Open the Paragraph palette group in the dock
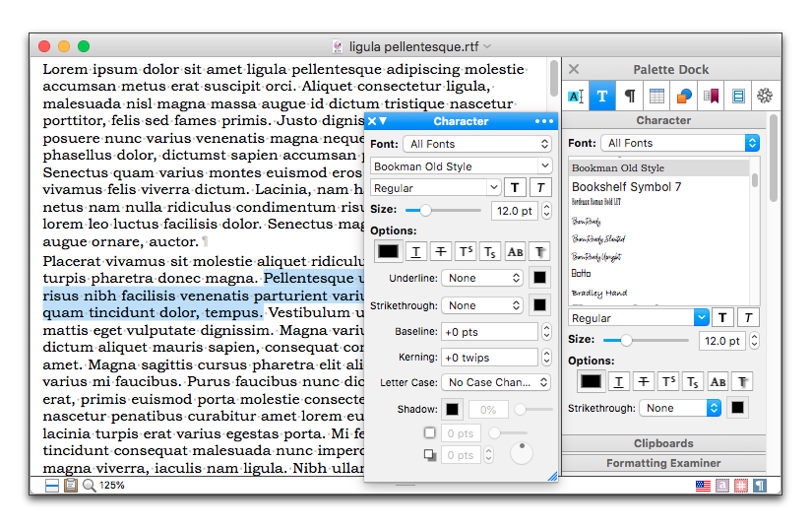This screenshot has width=812, height=527. click(630, 96)
